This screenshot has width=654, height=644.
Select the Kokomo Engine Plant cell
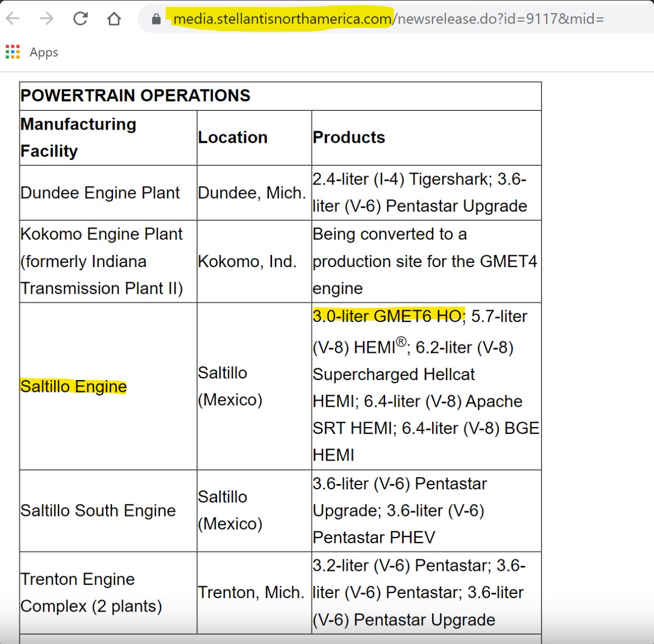click(101, 261)
